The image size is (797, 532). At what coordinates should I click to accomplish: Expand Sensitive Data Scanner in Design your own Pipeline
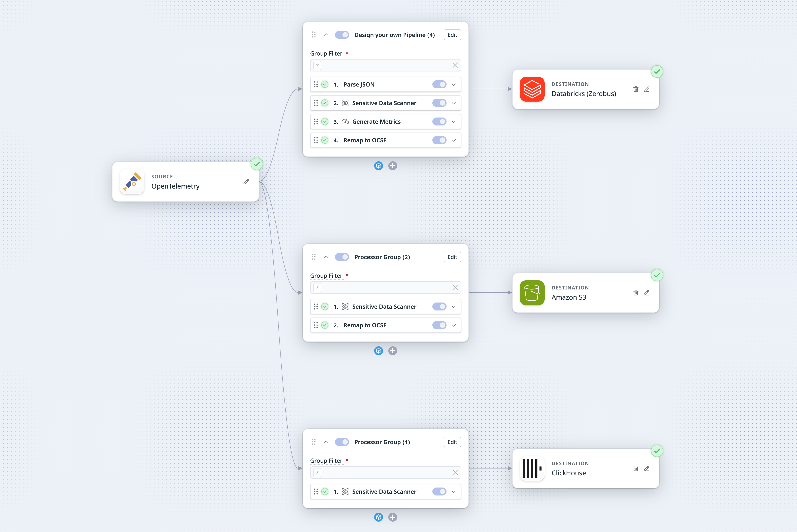(x=453, y=103)
